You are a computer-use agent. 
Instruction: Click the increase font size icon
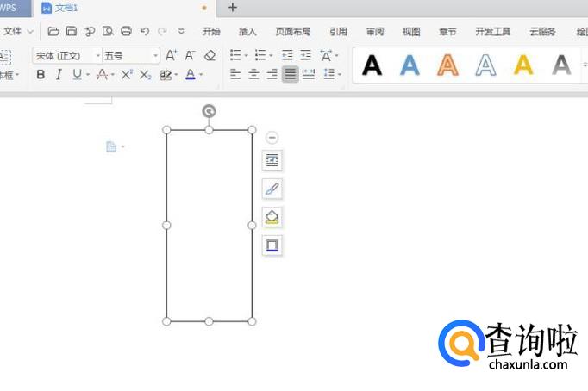171,56
